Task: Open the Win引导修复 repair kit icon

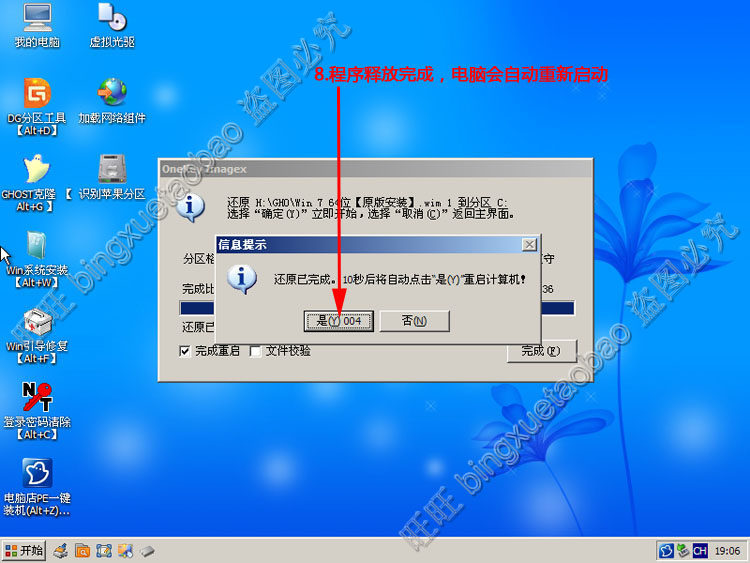Action: coord(37,335)
